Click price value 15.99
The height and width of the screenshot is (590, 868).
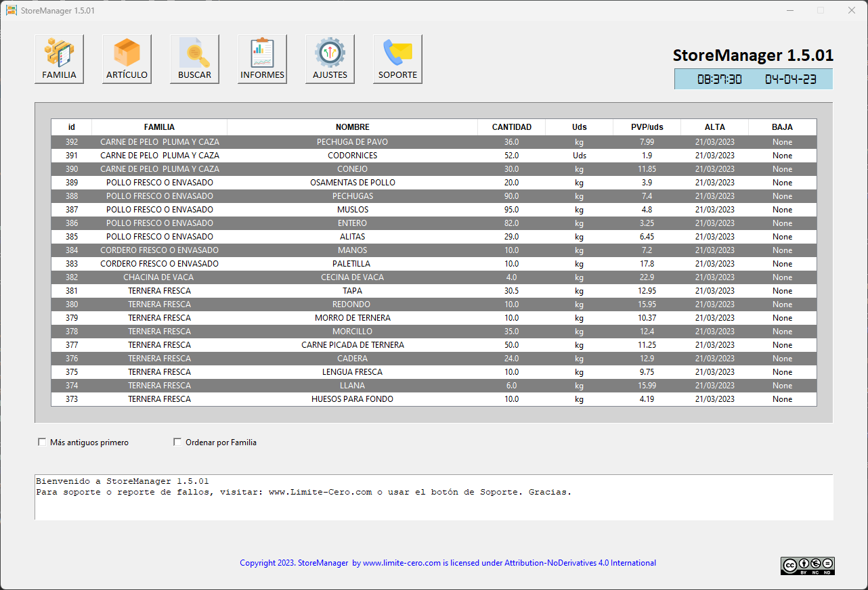coord(647,386)
